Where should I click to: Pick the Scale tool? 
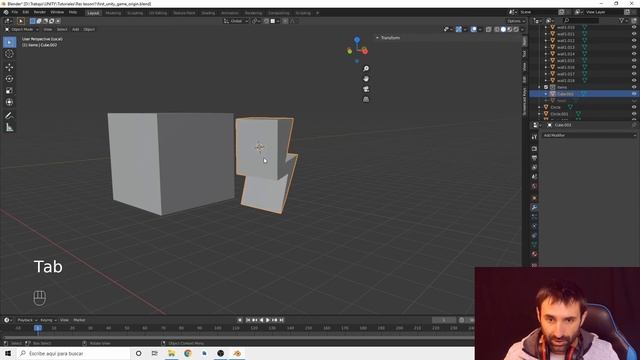[x=9, y=91]
